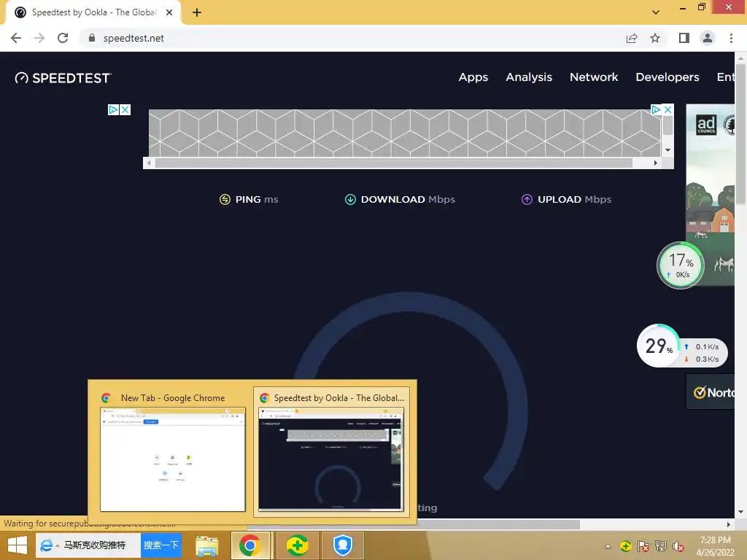
Task: Open the ad council sidebar advertisement
Action: [711, 194]
